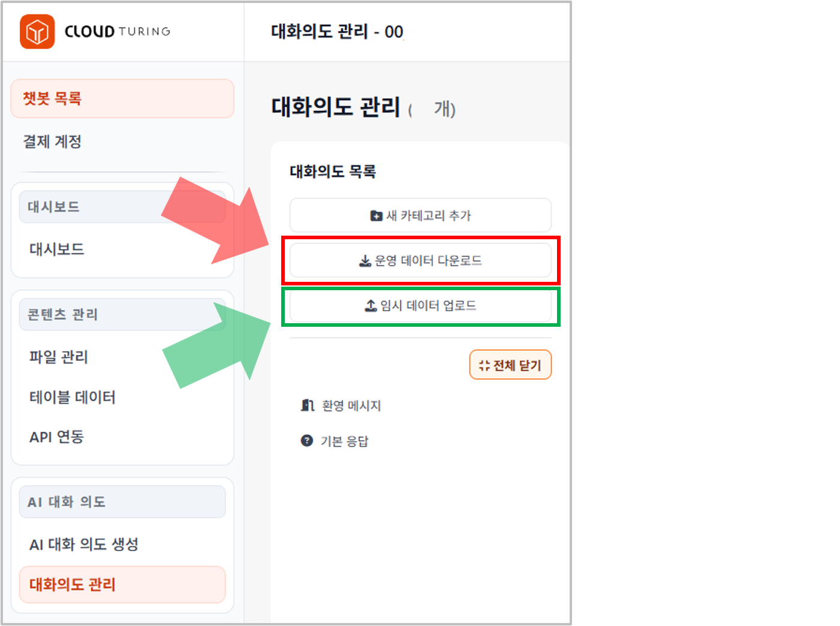Open AI 대화 의도 생성 page
This screenshot has height=626, width=840.
point(84,544)
